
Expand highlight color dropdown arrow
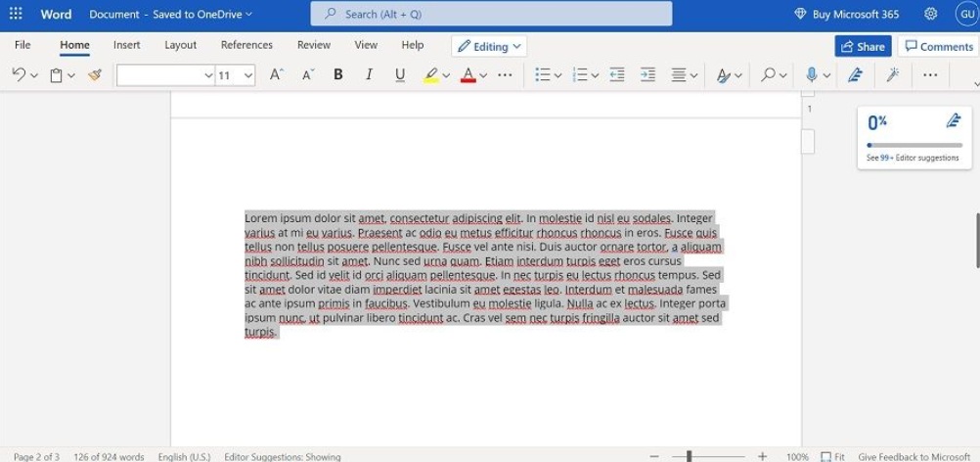[446, 75]
